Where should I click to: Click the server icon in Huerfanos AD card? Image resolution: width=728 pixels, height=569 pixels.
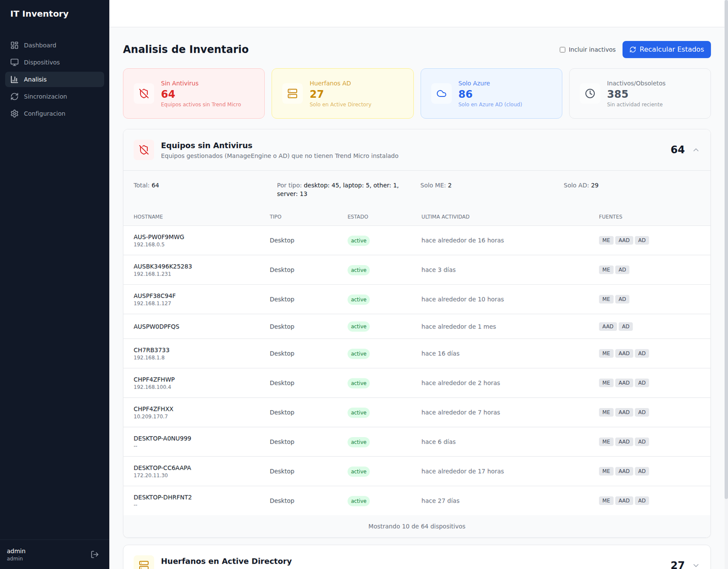click(293, 94)
